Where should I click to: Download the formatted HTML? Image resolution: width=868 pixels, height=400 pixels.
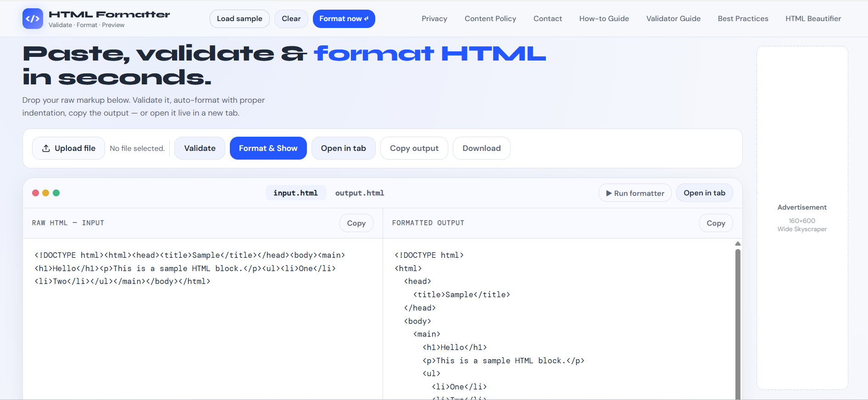[482, 148]
